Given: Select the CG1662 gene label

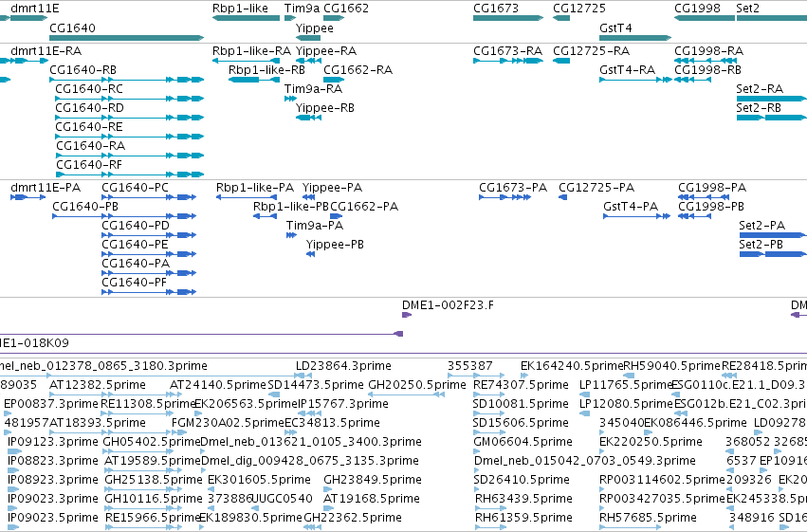Looking at the screenshot, I should (x=346, y=9).
